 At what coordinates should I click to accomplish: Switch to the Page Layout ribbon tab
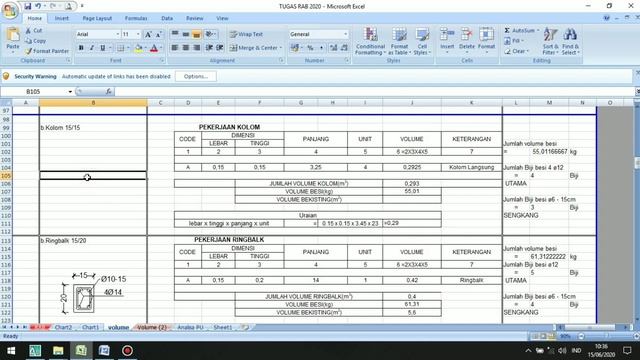point(97,18)
